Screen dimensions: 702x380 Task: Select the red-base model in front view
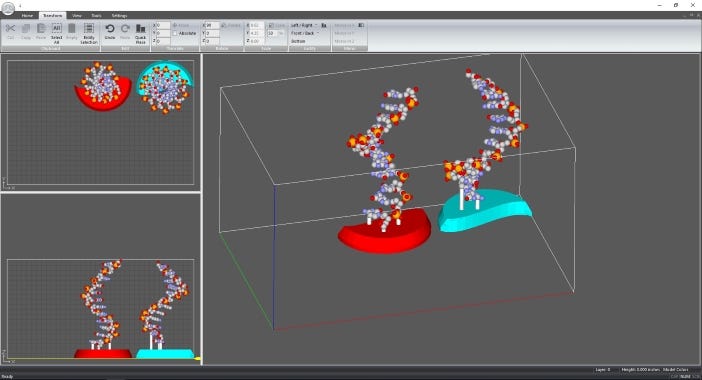(x=103, y=309)
